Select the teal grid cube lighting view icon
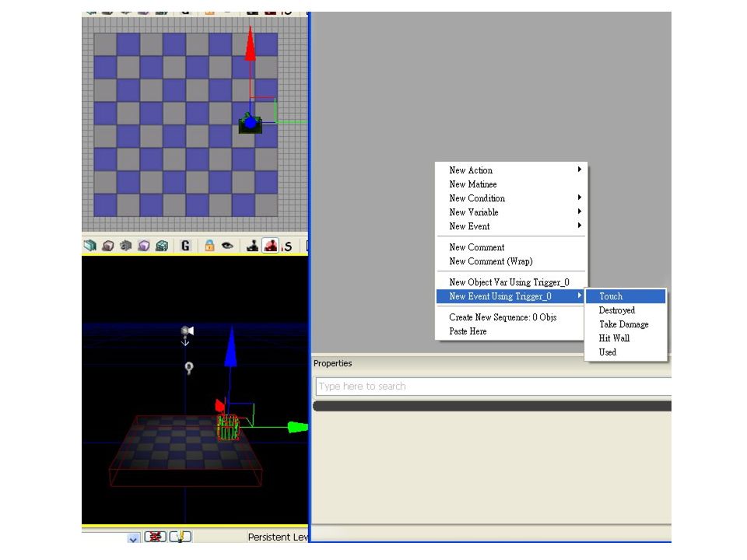This screenshot has height=560, width=747. pos(162,246)
